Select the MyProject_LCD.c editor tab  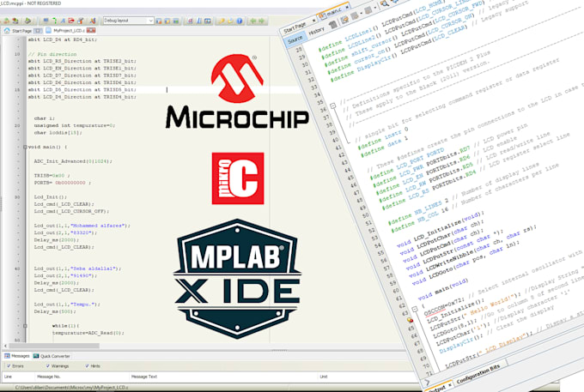pos(69,31)
